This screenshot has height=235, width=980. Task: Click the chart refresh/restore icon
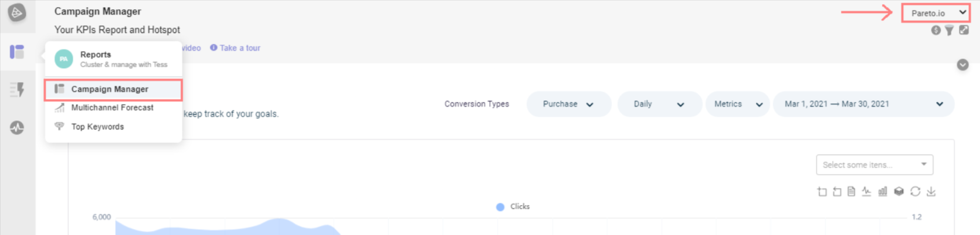click(915, 192)
